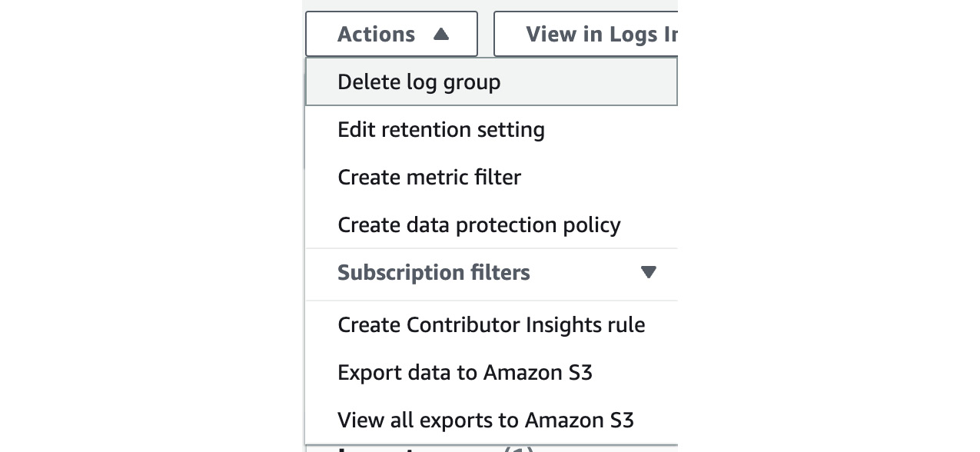Click the Actions dropdown button
Image resolution: width=980 pixels, height=452 pixels.
[x=391, y=34]
